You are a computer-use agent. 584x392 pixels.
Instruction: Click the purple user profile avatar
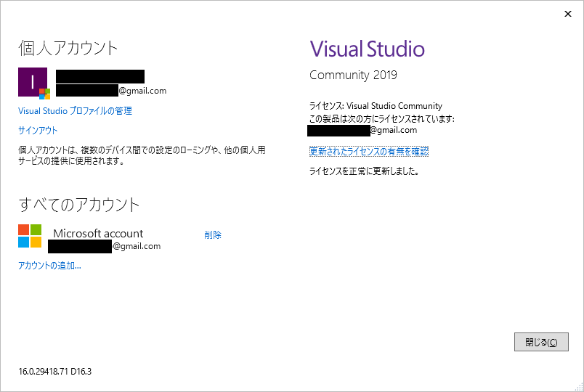pos(33,83)
